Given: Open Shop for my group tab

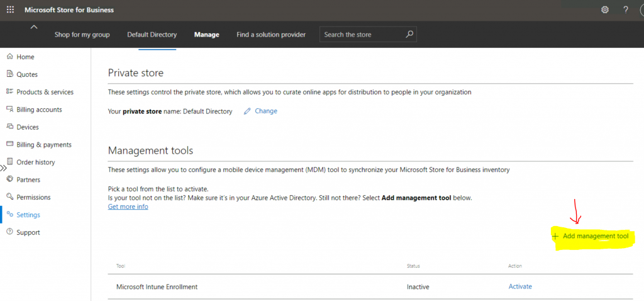Looking at the screenshot, I should [x=82, y=35].
